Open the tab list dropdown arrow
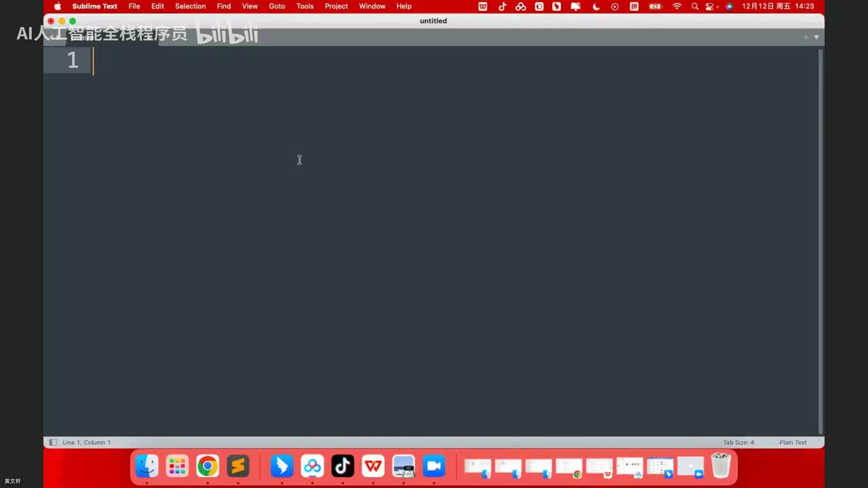868x488 pixels. pyautogui.click(x=816, y=37)
